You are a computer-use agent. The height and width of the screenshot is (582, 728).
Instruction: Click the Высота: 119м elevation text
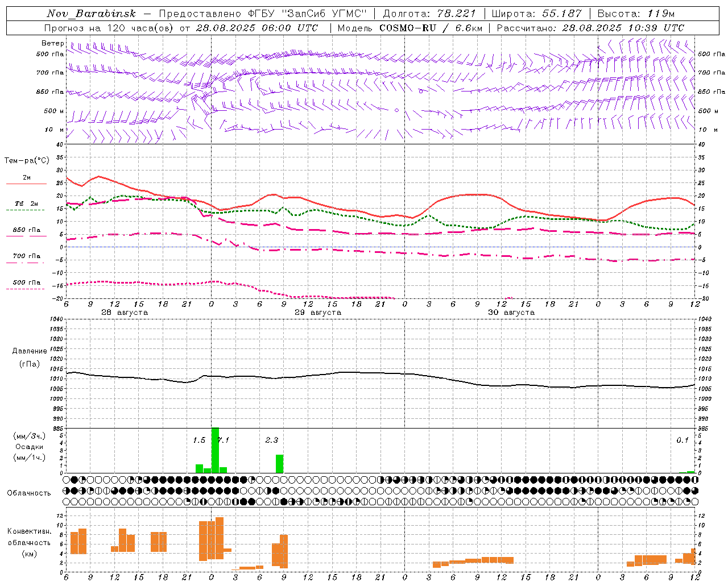636,14
